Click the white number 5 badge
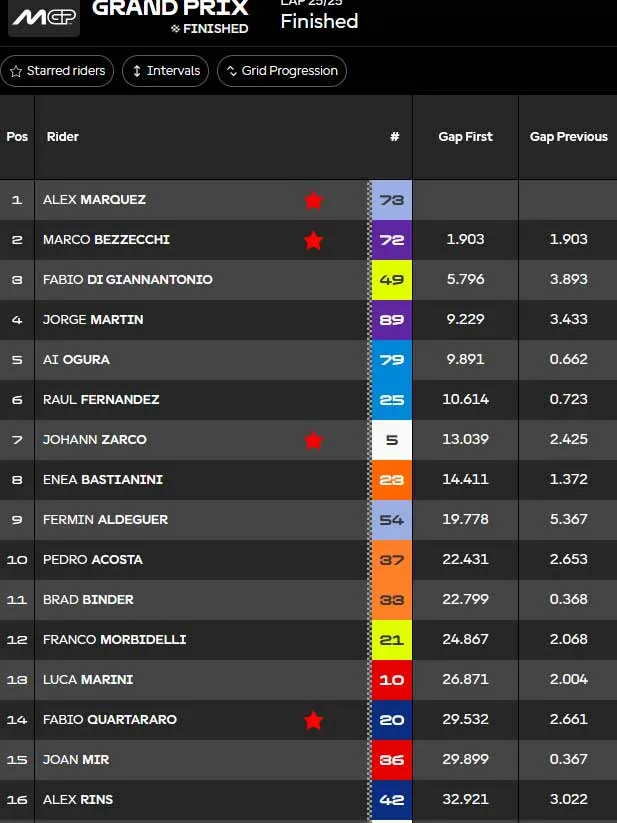 tap(391, 440)
